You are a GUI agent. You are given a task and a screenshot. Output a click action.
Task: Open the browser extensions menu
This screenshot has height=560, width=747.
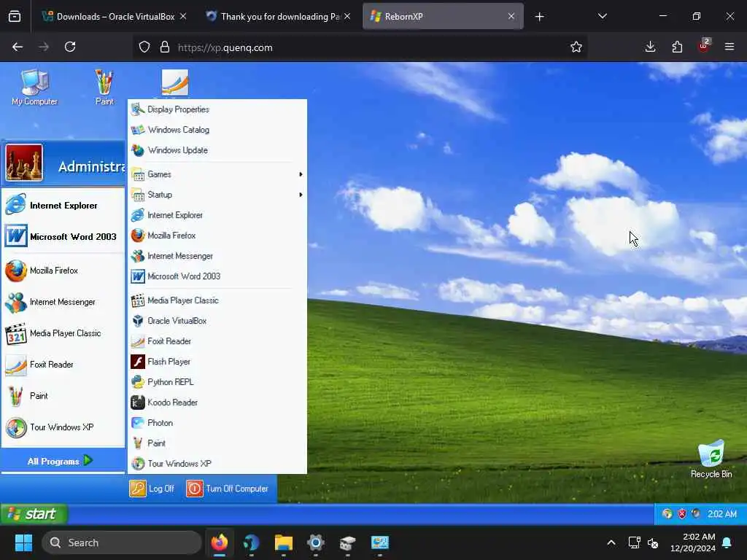(676, 47)
